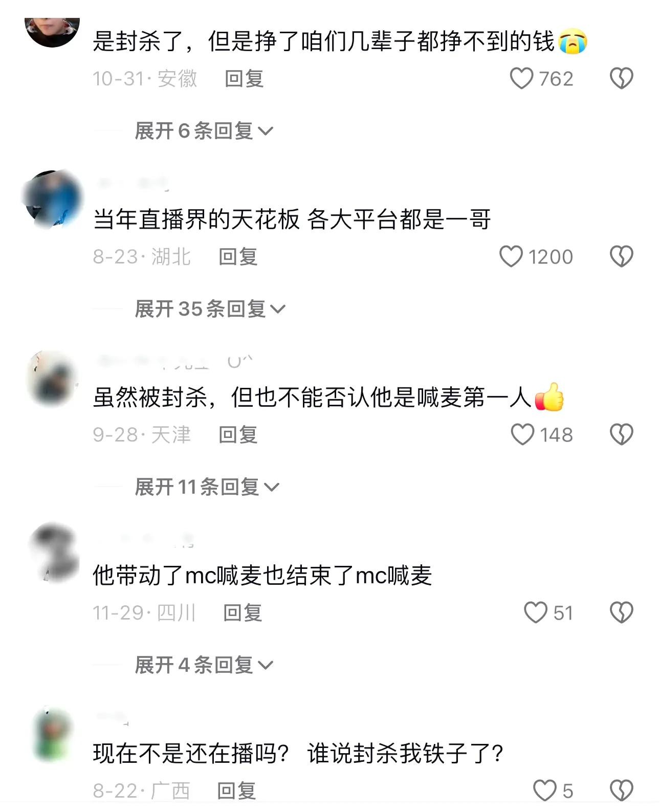Image resolution: width=660 pixels, height=812 pixels.
Task: Like the comment with 762 likes
Action: point(522,79)
